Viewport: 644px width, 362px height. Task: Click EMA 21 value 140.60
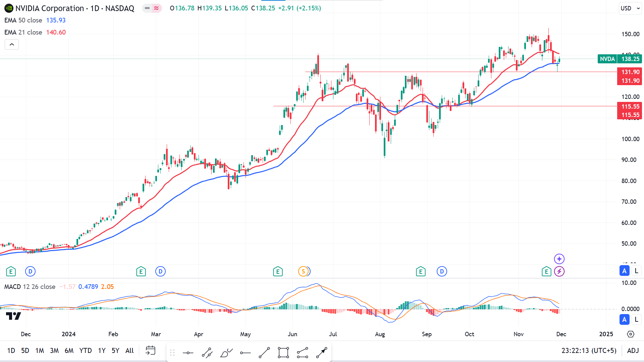coord(56,32)
